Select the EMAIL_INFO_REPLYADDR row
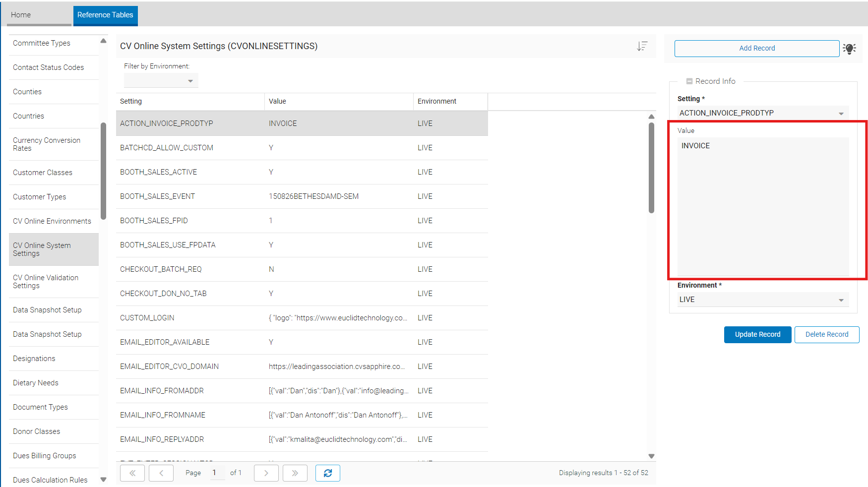 coord(302,439)
